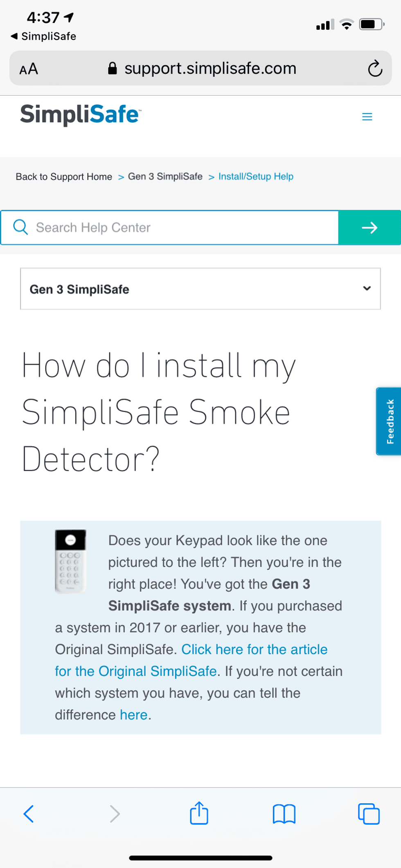The width and height of the screenshot is (401, 868).
Task: Open the hamburger navigation menu
Action: (x=367, y=117)
